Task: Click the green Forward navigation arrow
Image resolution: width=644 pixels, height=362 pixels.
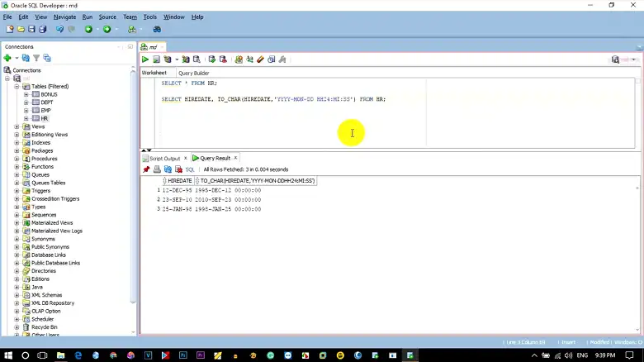Action: (107, 29)
